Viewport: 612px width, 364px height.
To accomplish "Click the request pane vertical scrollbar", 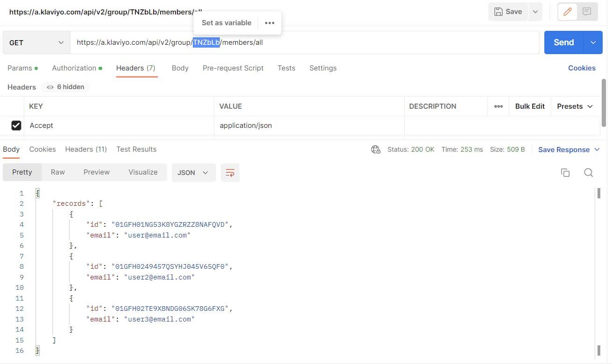I will click(605, 103).
